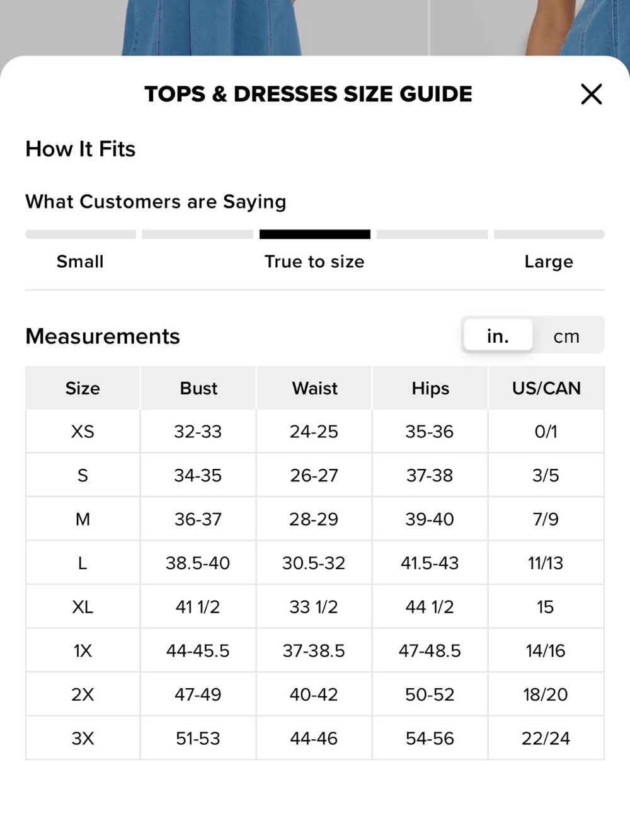Viewport: 630px width, 840px height.
Task: Click the 18/20 US/CAN cell
Action: (x=546, y=694)
